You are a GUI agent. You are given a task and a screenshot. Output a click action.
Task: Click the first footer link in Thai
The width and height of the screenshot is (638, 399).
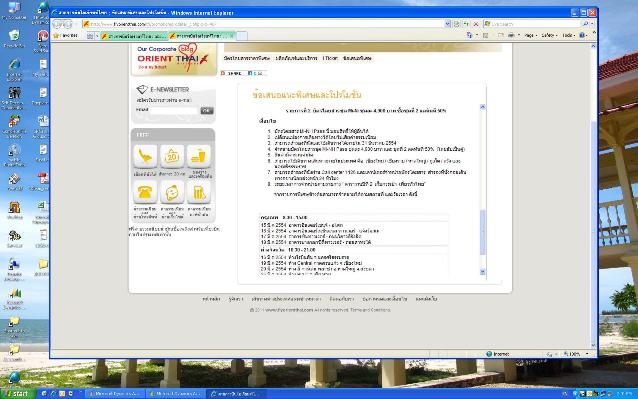pos(211,299)
